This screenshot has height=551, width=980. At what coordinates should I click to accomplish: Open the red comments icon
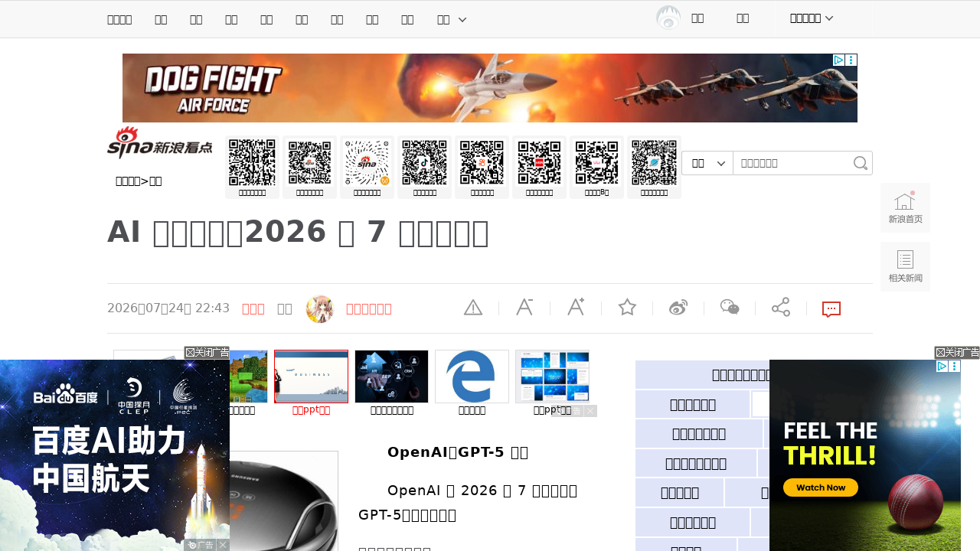click(x=831, y=309)
